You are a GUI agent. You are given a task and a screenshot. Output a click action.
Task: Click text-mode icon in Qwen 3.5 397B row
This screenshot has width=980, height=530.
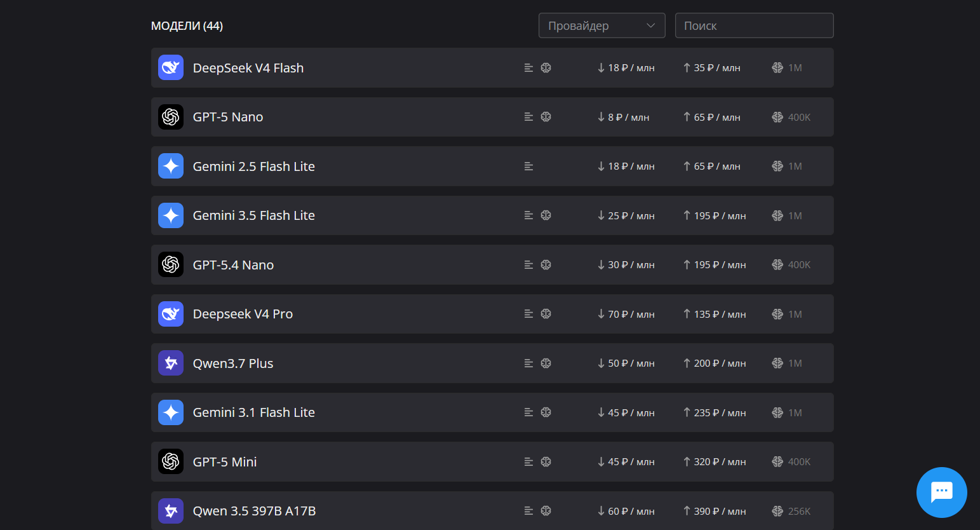528,511
